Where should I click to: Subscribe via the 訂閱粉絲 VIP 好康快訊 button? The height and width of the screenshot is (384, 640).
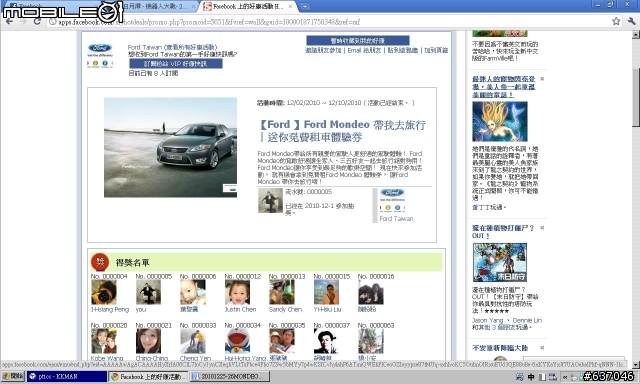pyautogui.click(x=176, y=64)
